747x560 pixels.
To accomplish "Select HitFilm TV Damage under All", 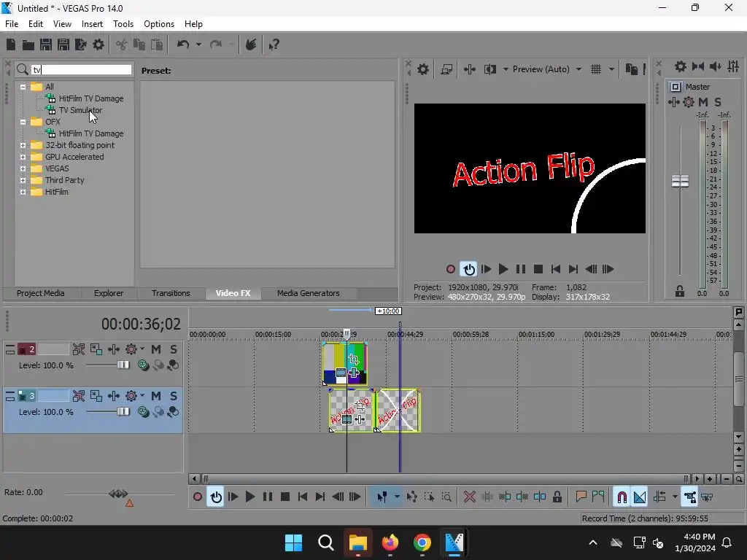I will pos(91,98).
